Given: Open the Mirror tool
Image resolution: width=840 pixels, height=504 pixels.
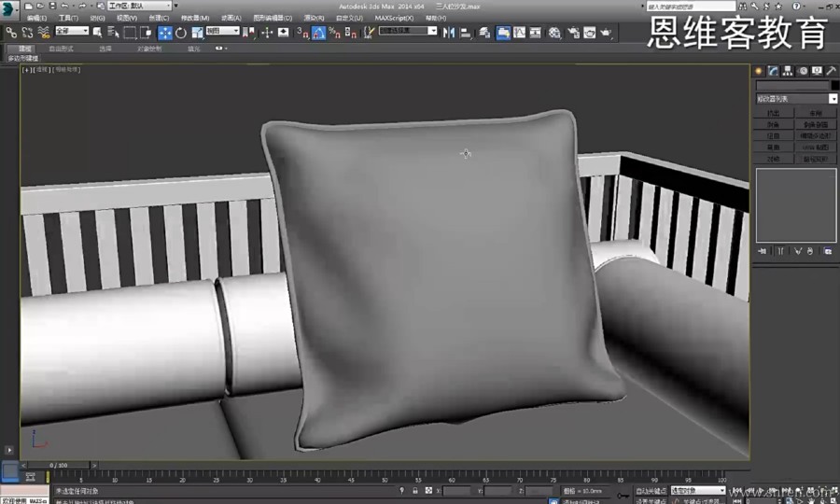Looking at the screenshot, I should click(x=449, y=33).
